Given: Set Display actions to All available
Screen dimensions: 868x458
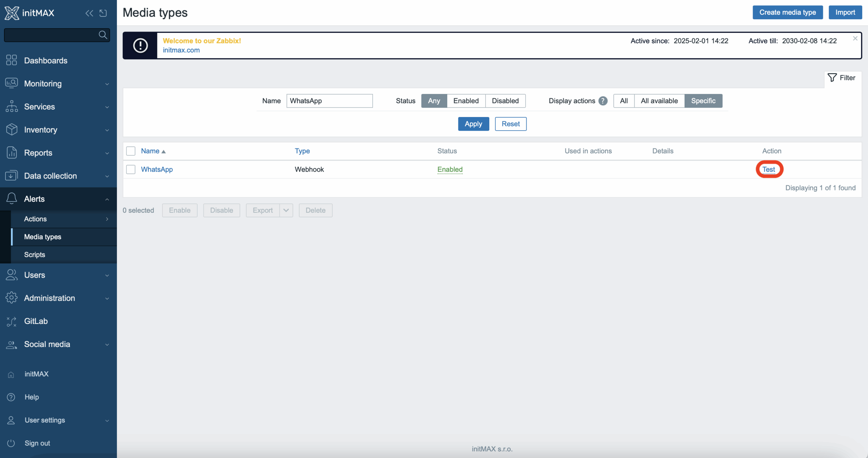Looking at the screenshot, I should pos(659,101).
